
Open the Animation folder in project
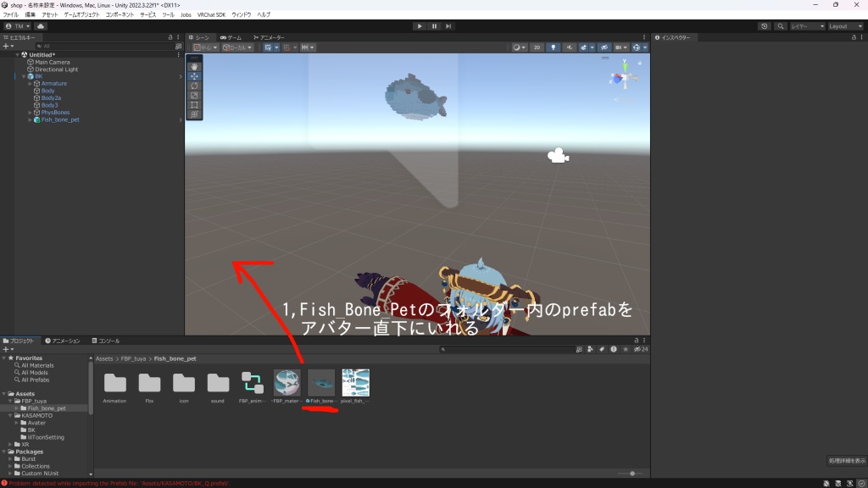coord(114,386)
